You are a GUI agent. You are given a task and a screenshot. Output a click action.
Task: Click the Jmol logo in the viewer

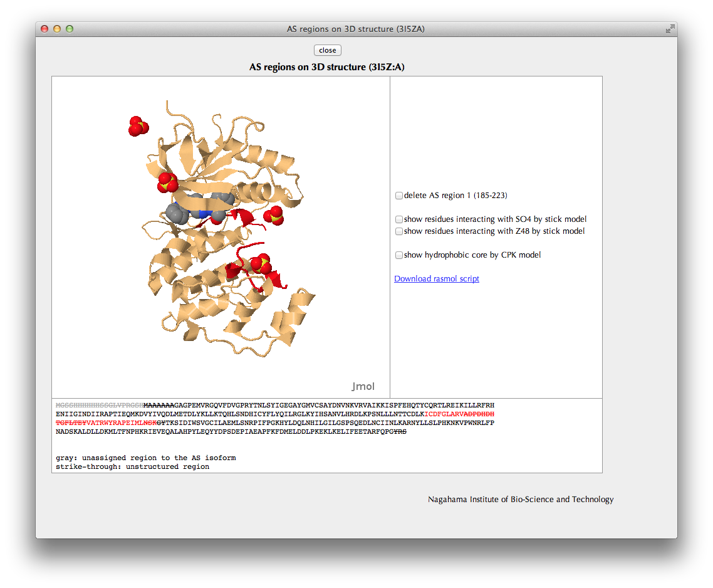point(363,386)
